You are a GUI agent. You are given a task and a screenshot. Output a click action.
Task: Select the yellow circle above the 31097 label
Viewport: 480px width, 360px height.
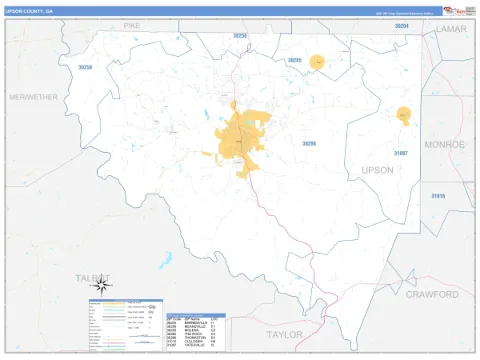[x=404, y=115]
